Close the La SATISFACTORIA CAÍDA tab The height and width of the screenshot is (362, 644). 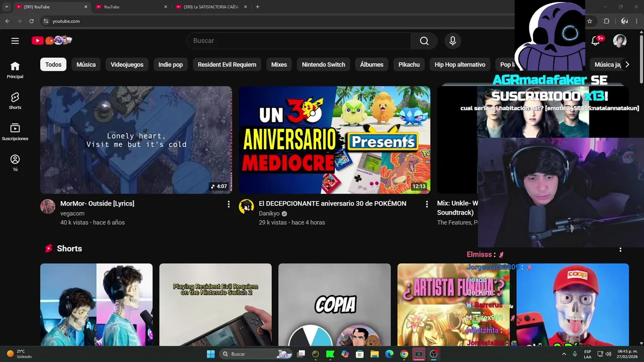[x=246, y=7]
